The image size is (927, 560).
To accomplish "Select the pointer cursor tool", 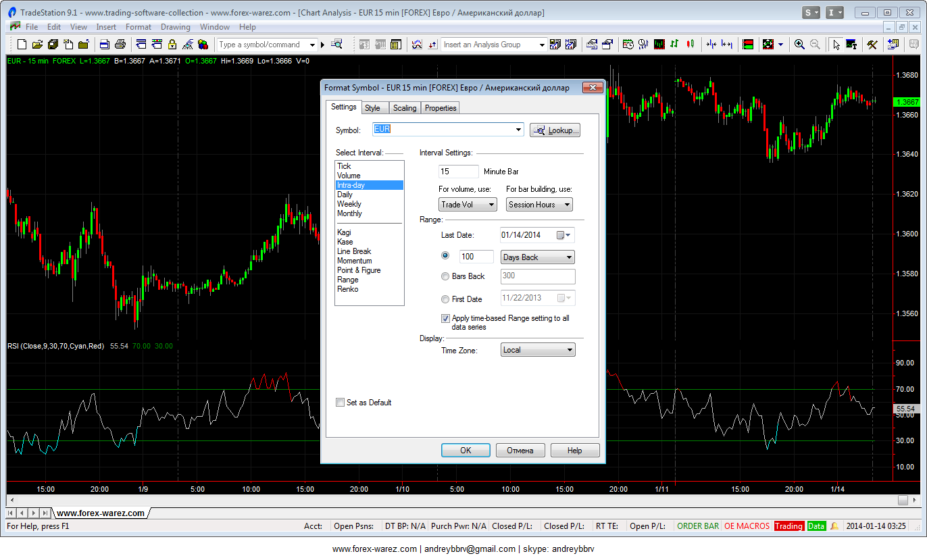I will (x=836, y=45).
